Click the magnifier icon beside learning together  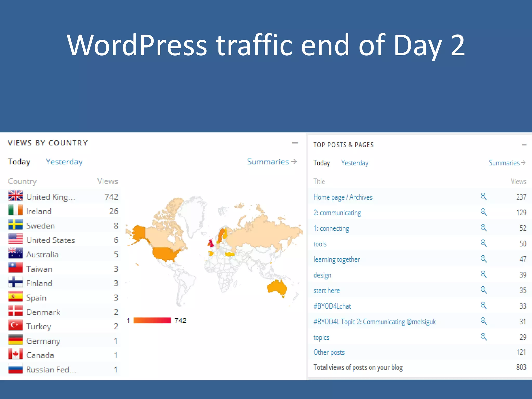[483, 259]
